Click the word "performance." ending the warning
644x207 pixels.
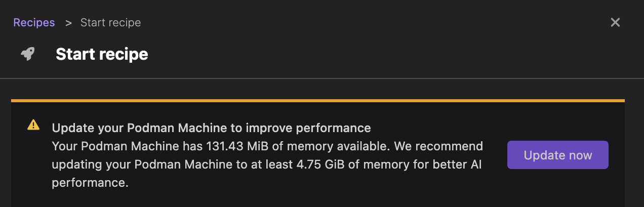[x=90, y=183]
